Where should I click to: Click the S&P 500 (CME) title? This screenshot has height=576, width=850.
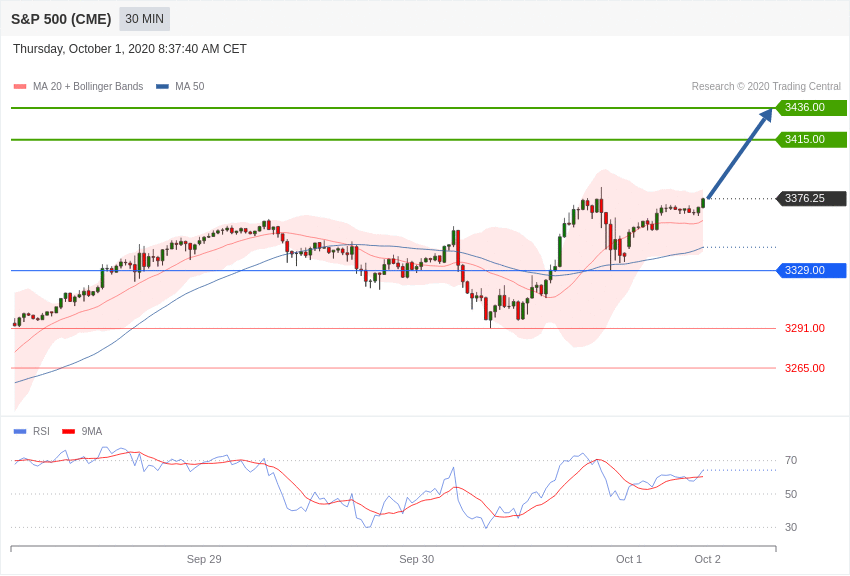pos(61,20)
